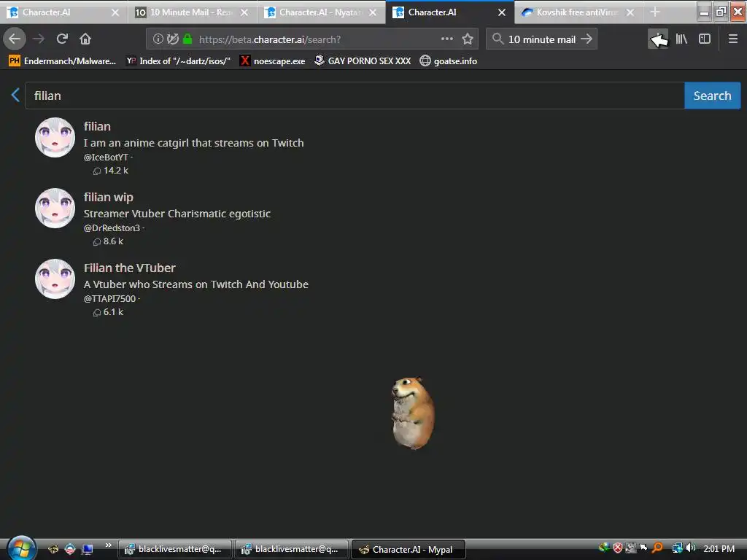Click the orange magnifier tray icon
Screen dimensions: 747x560
(657, 548)
